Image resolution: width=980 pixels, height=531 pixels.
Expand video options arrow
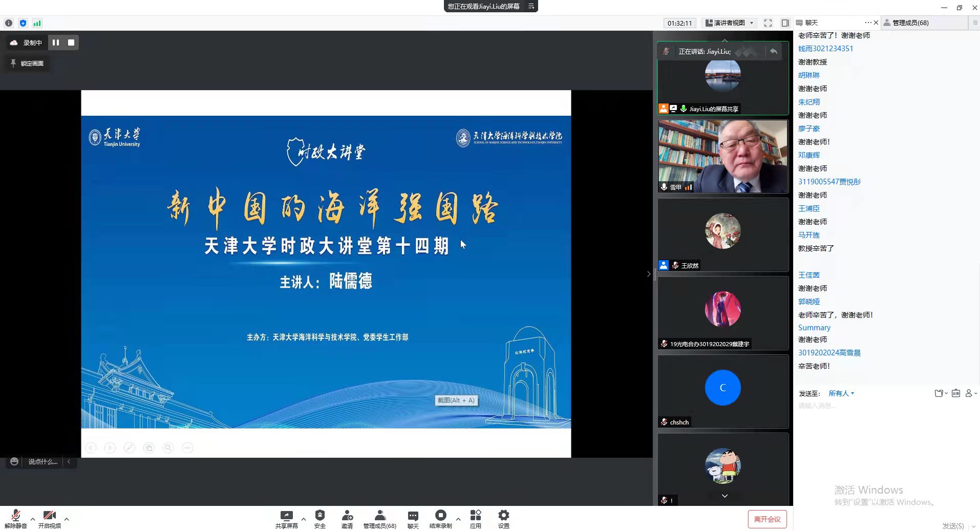(x=67, y=519)
